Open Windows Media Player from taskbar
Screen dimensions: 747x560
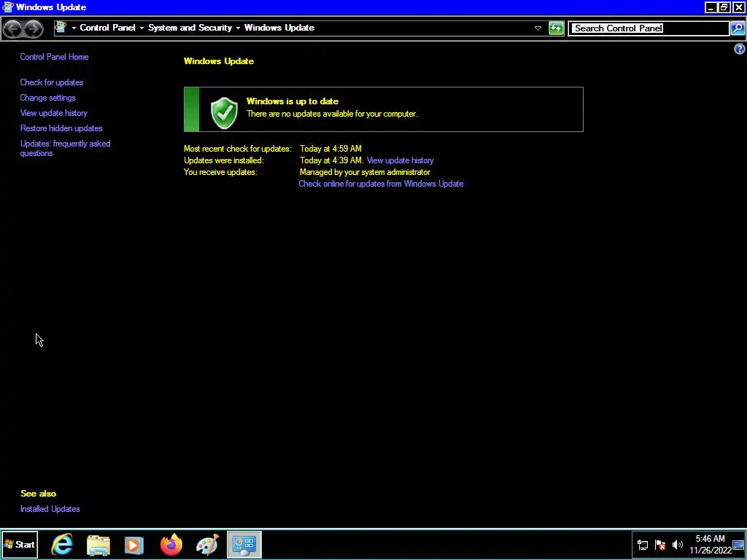[134, 545]
